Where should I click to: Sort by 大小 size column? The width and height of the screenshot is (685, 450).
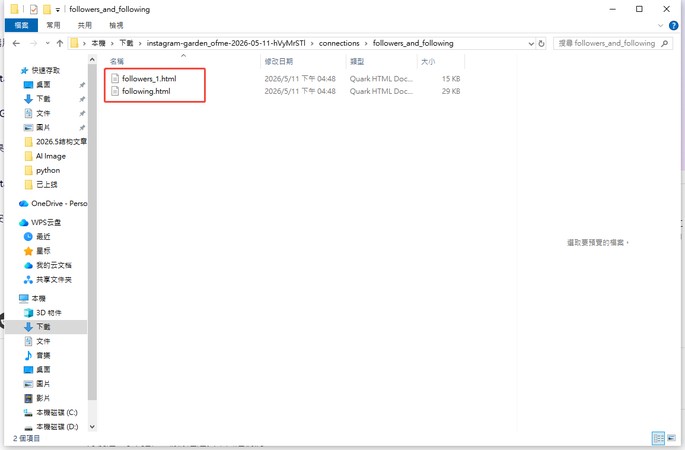pos(428,62)
